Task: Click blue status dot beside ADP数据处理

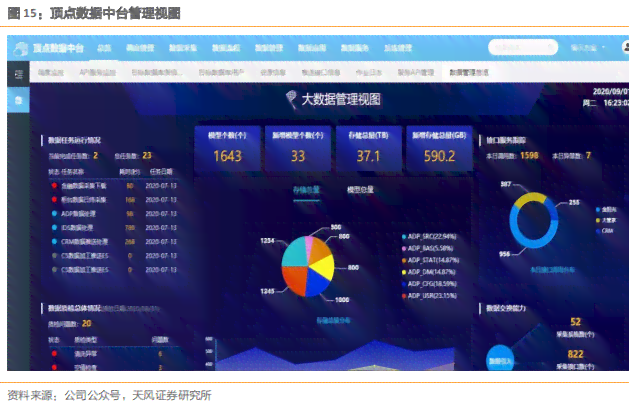Action: coord(54,214)
